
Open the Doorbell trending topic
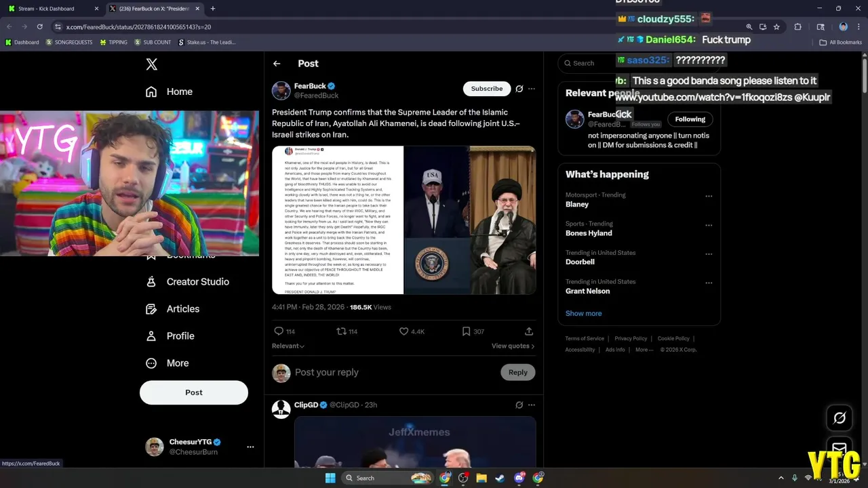pyautogui.click(x=580, y=262)
